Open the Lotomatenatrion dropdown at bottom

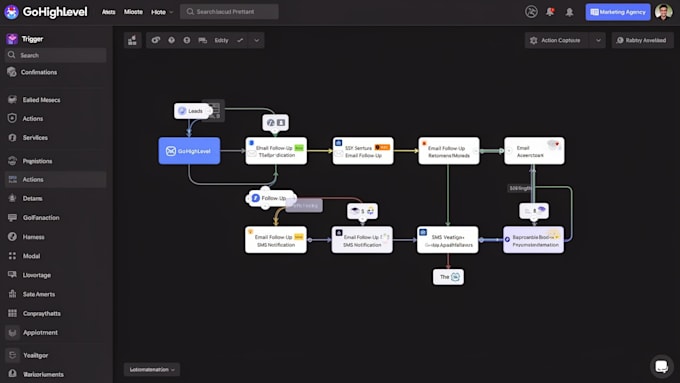[152, 370]
